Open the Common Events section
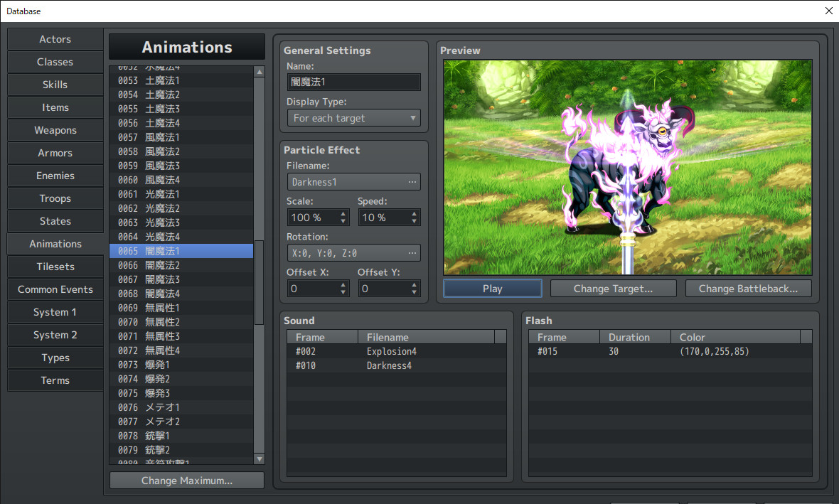Screen dimensions: 839x504 tap(55, 289)
